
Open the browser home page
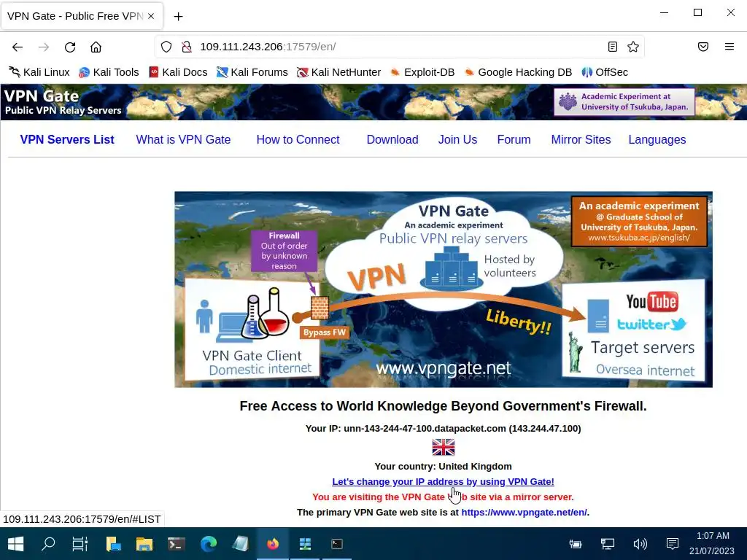[x=96, y=47]
